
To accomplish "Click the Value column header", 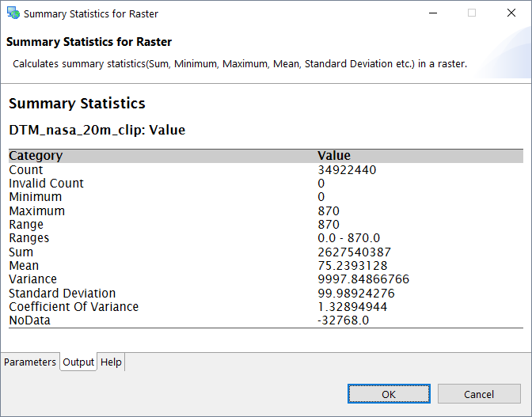I will pos(333,156).
